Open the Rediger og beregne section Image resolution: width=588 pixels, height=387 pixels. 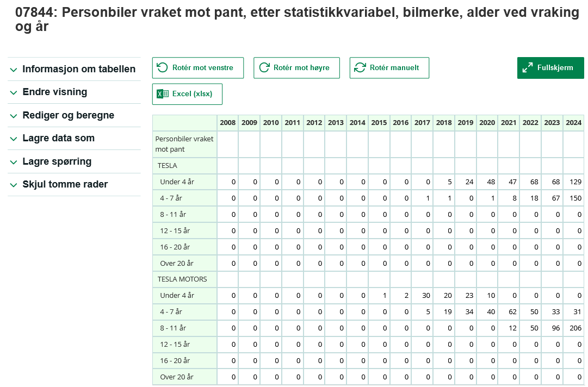coord(68,115)
